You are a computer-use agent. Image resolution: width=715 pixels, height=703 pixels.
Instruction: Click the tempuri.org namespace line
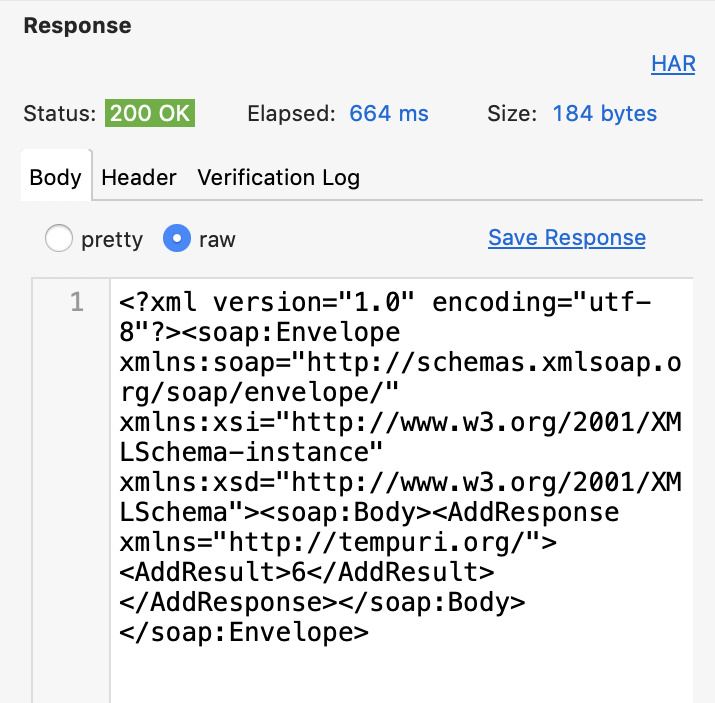point(338,543)
